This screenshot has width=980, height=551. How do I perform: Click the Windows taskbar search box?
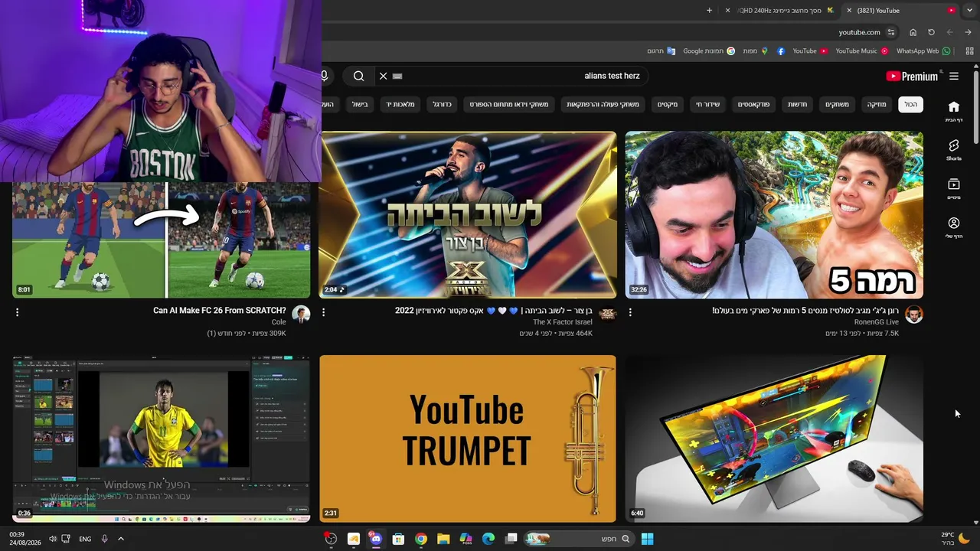[x=579, y=539]
